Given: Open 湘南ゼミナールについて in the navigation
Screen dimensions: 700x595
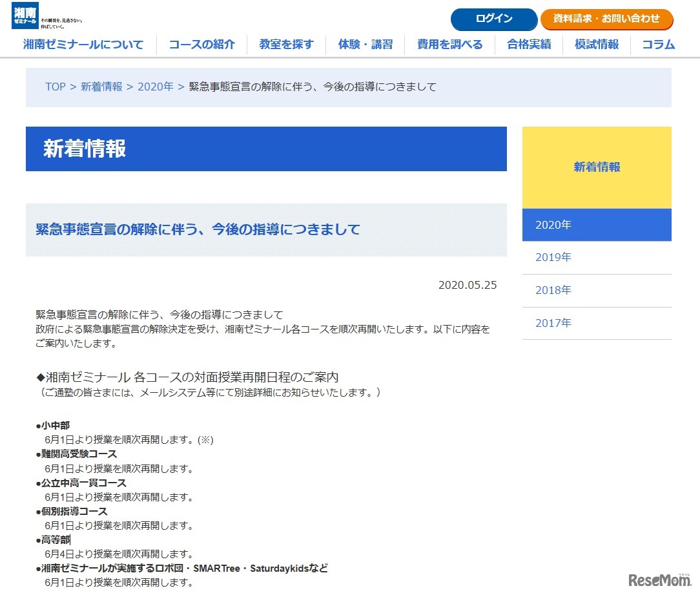Looking at the screenshot, I should coord(82,45).
